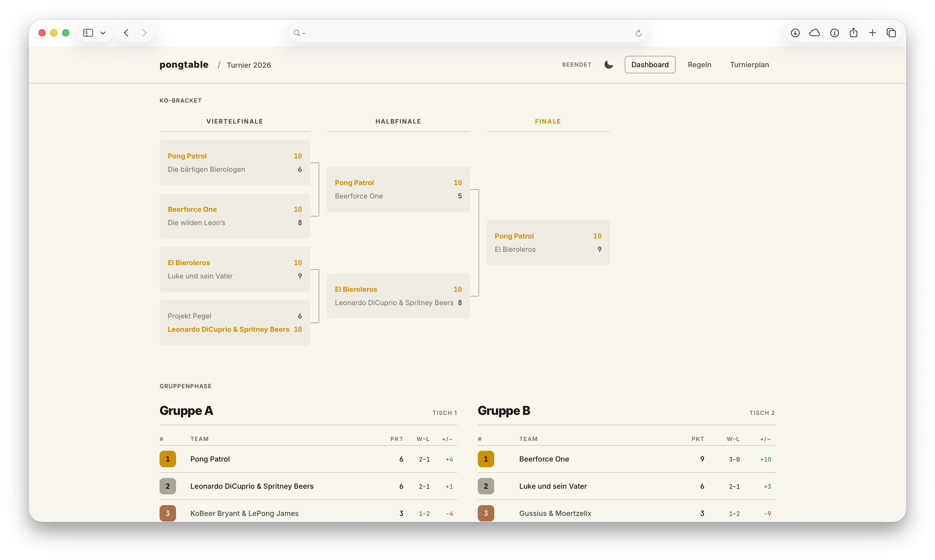The width and height of the screenshot is (935, 560).
Task: Go back with the back arrow
Action: [126, 33]
